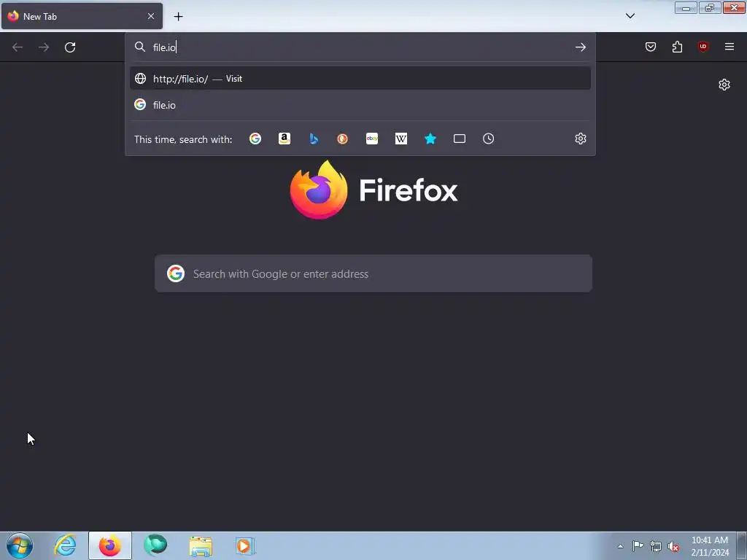Open Save to Pocket
This screenshot has width=747, height=560.
(651, 47)
